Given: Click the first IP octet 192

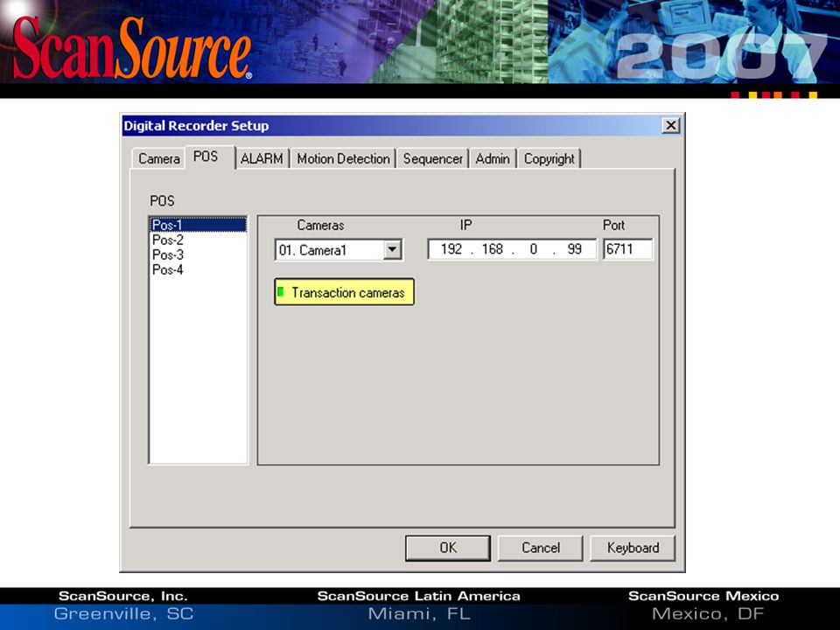Looking at the screenshot, I should coord(451,249).
